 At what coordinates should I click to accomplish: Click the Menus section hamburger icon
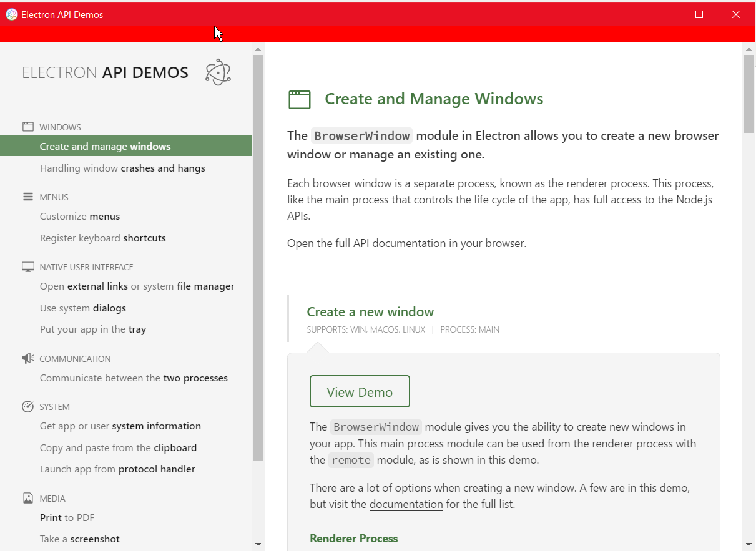[28, 197]
